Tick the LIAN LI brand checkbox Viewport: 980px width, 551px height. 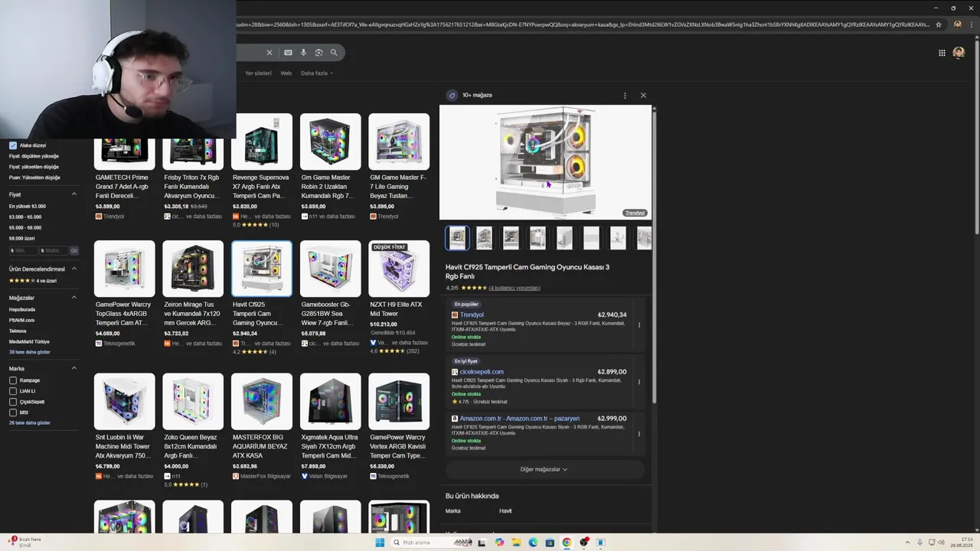coord(13,391)
